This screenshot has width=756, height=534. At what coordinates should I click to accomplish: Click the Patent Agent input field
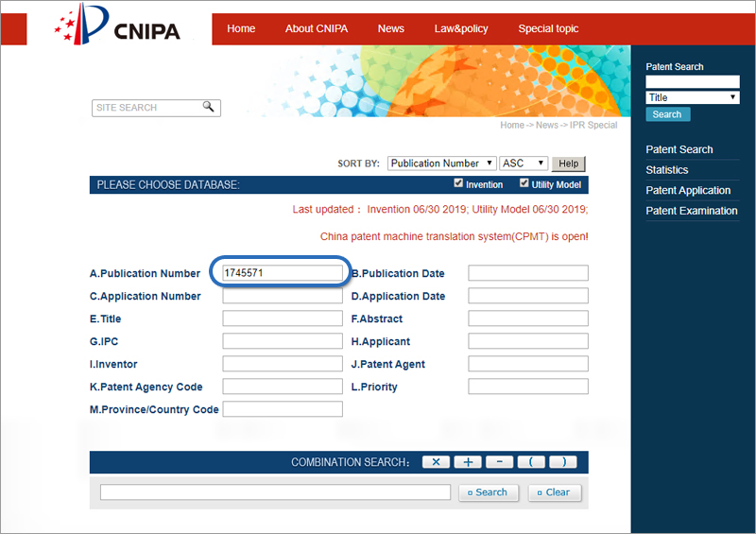[528, 364]
